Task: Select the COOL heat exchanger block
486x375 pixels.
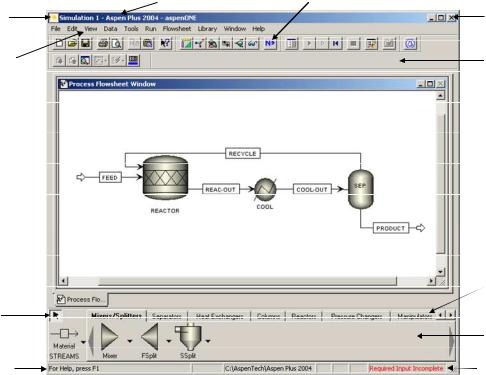Action: (x=265, y=189)
